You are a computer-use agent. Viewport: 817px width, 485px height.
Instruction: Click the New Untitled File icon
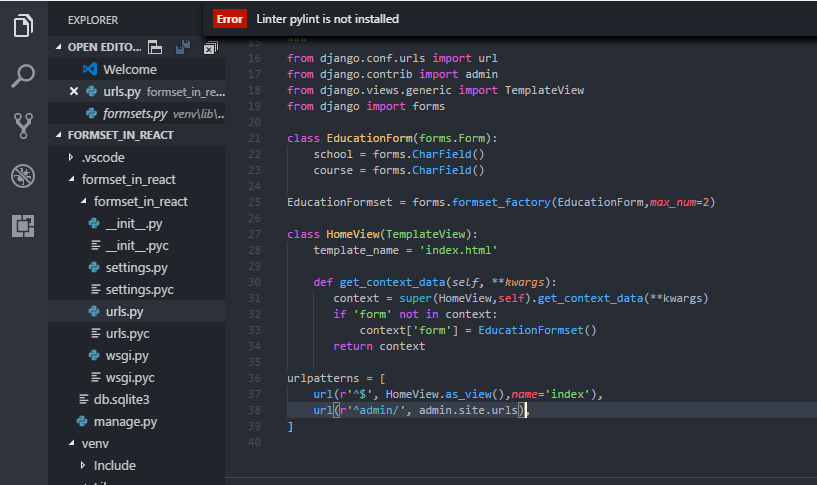(155, 47)
